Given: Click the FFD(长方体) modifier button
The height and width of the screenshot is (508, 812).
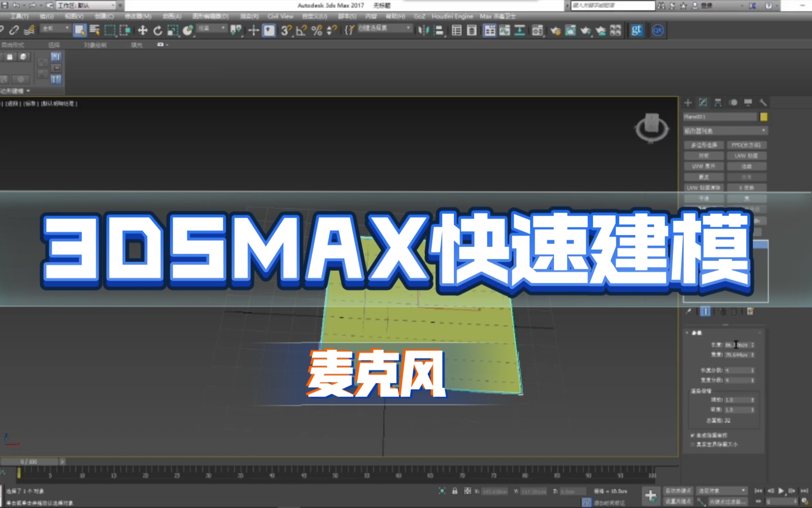Looking at the screenshot, I should (746, 145).
